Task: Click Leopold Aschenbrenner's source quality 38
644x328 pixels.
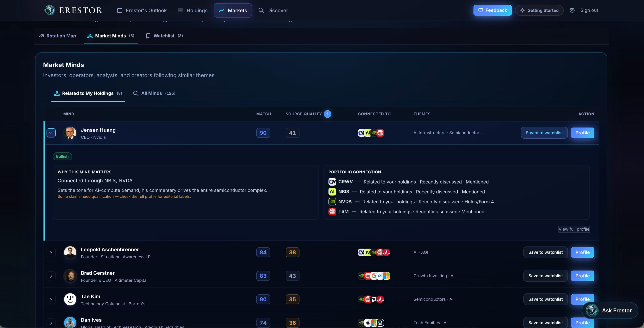Action: 292,252
